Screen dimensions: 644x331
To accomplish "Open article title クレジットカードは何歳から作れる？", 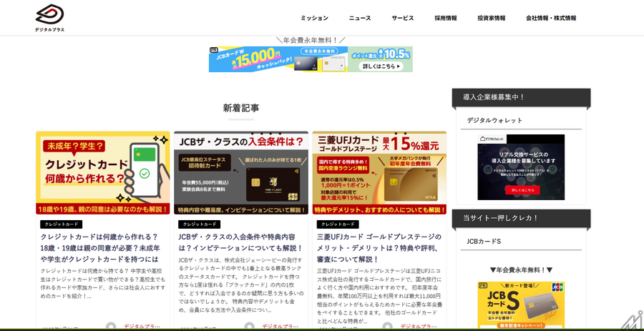I will pos(100,248).
